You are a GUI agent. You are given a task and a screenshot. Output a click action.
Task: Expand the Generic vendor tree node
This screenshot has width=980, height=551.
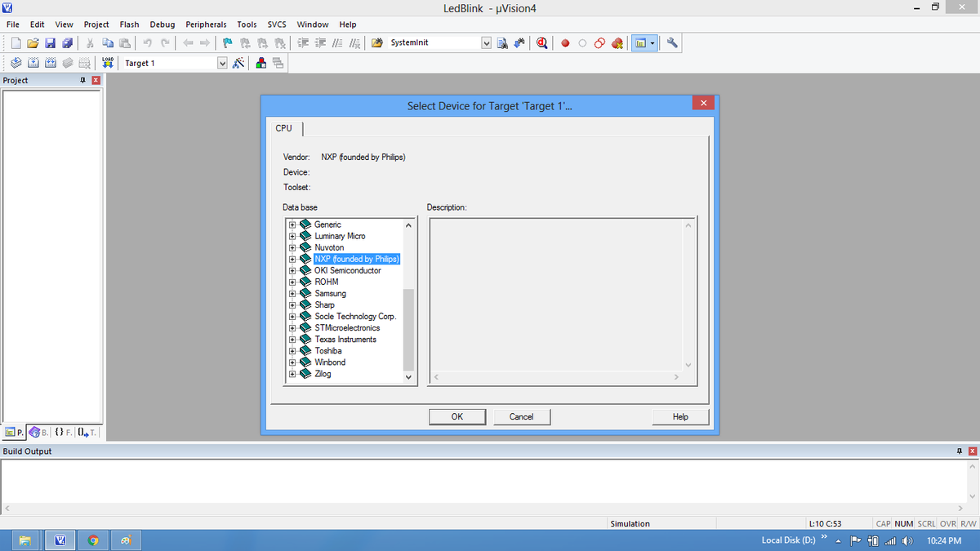pos(292,224)
